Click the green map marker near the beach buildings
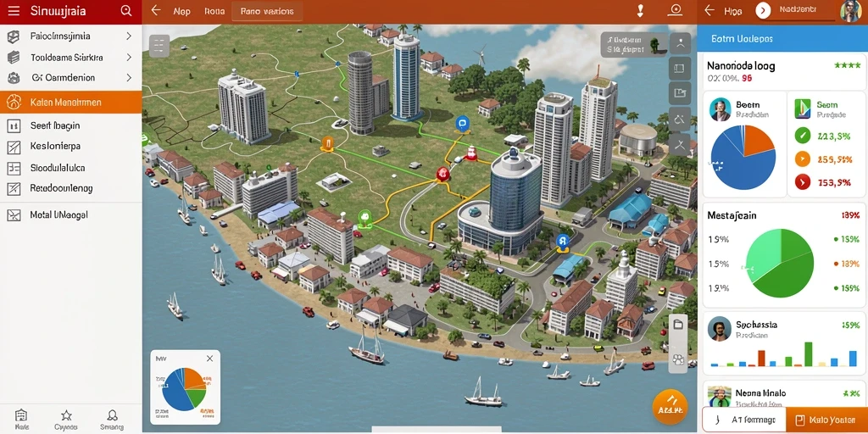 pyautogui.click(x=364, y=216)
